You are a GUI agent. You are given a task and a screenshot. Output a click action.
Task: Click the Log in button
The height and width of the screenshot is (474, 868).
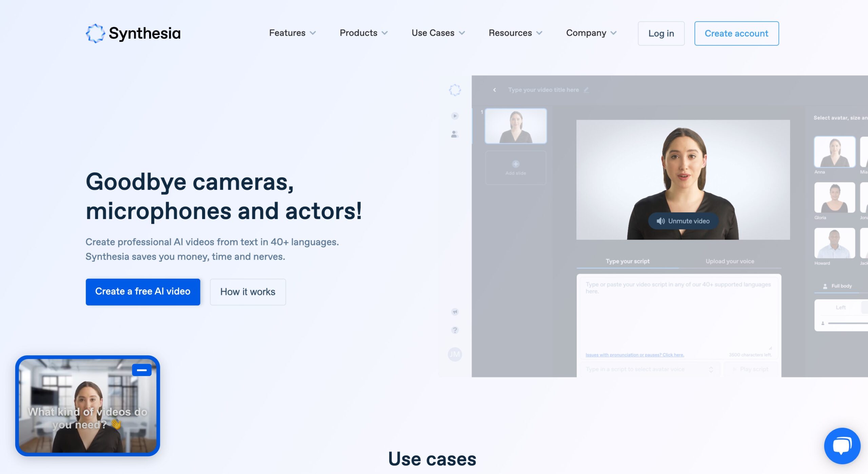click(x=661, y=33)
